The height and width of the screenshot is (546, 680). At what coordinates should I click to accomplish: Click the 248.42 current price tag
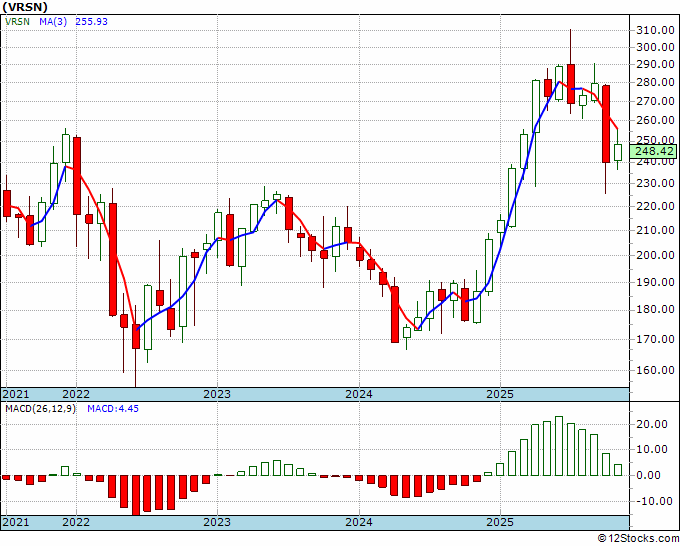(654, 151)
